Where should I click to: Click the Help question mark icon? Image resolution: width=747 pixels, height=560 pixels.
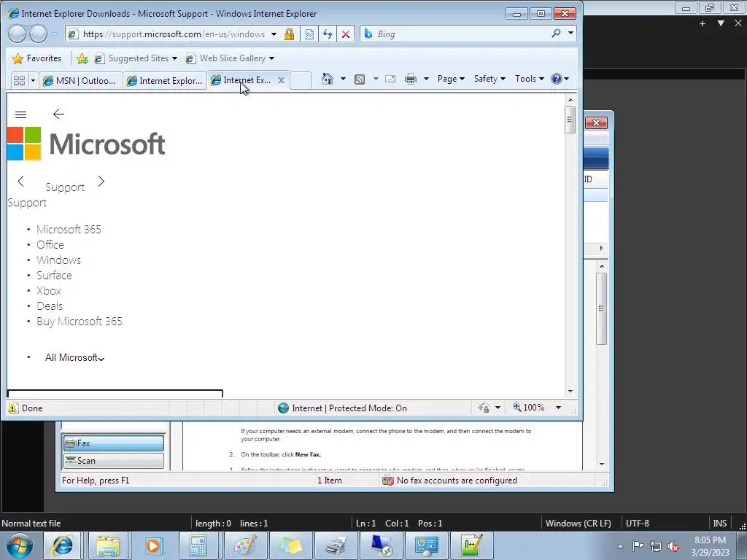tap(556, 79)
